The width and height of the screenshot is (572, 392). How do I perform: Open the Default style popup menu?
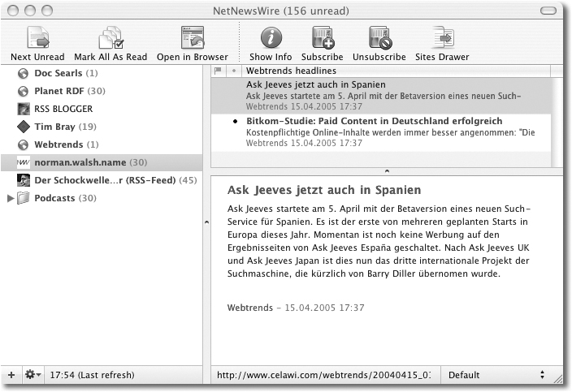coord(496,375)
